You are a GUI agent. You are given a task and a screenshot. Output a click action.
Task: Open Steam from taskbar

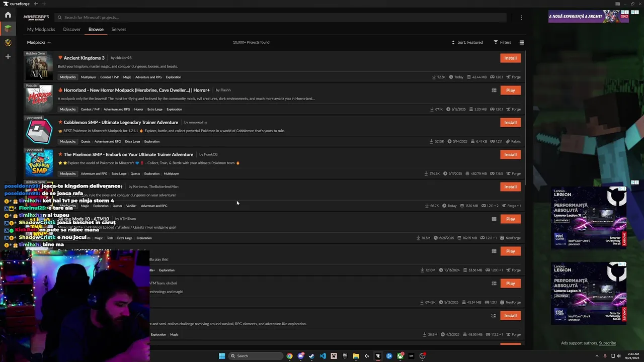point(311,356)
